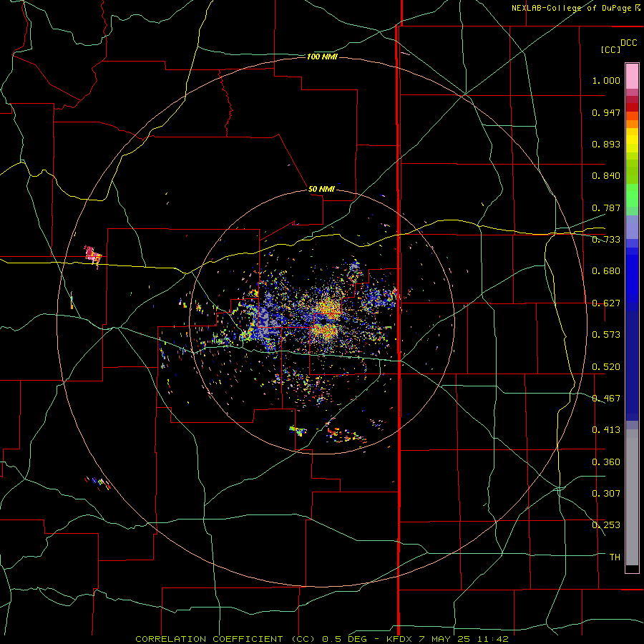Click the TH threshold label

point(615,557)
